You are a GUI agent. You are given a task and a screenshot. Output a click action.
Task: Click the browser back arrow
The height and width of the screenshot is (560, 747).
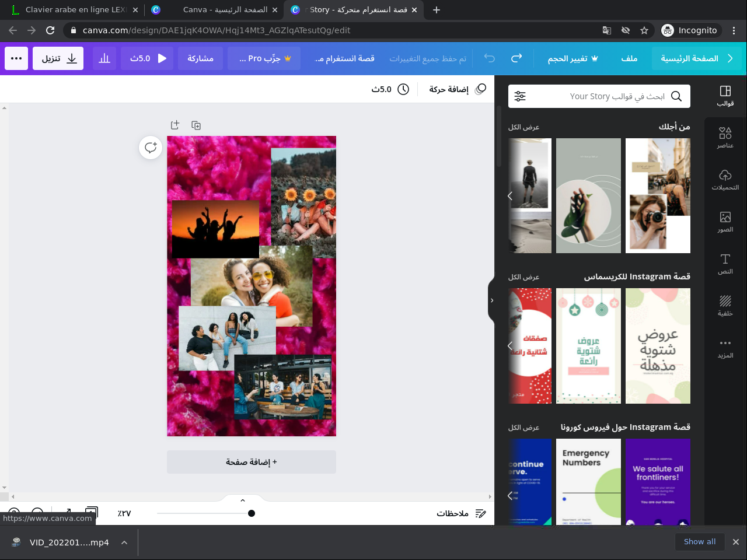13,30
